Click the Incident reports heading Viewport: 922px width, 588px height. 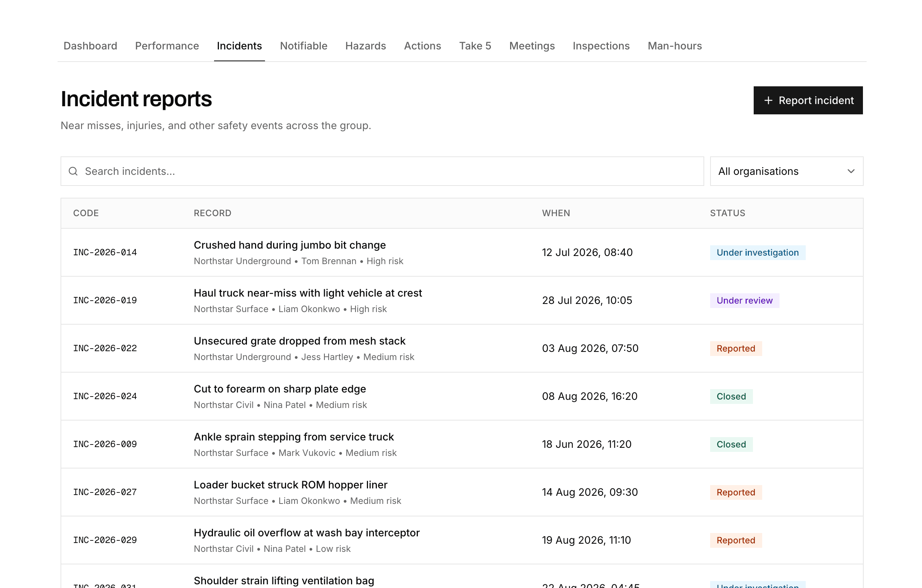(136, 99)
